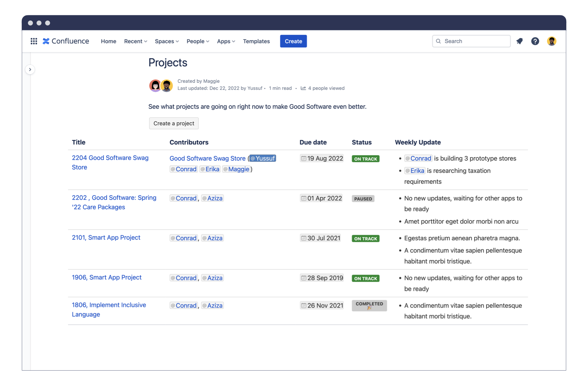Image resolution: width=588 pixels, height=385 pixels.
Task: Click the blue Create button
Action: coord(293,41)
